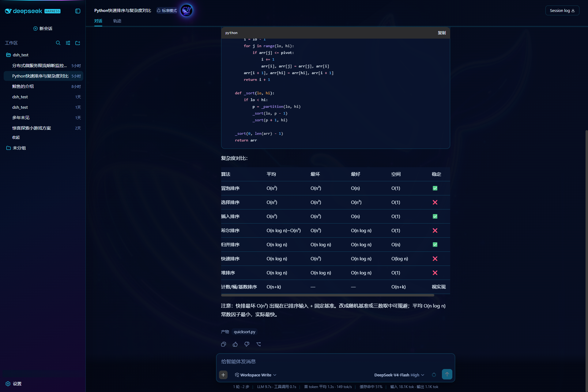Open 鲸鱼的介绍 conversation
Screen dimensions: 588x392
tap(43, 86)
